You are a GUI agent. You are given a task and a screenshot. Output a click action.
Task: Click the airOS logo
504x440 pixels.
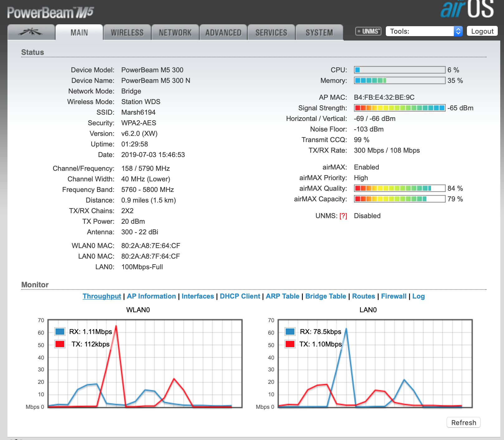[467, 9]
